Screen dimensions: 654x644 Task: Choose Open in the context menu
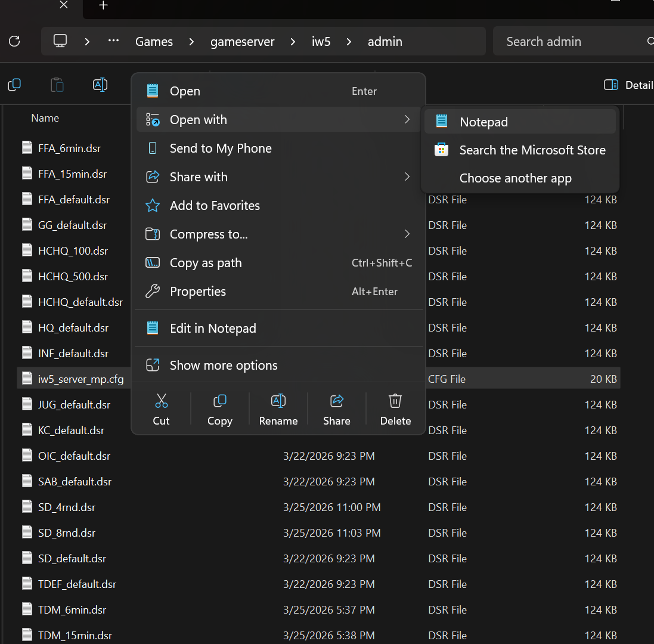(278, 91)
